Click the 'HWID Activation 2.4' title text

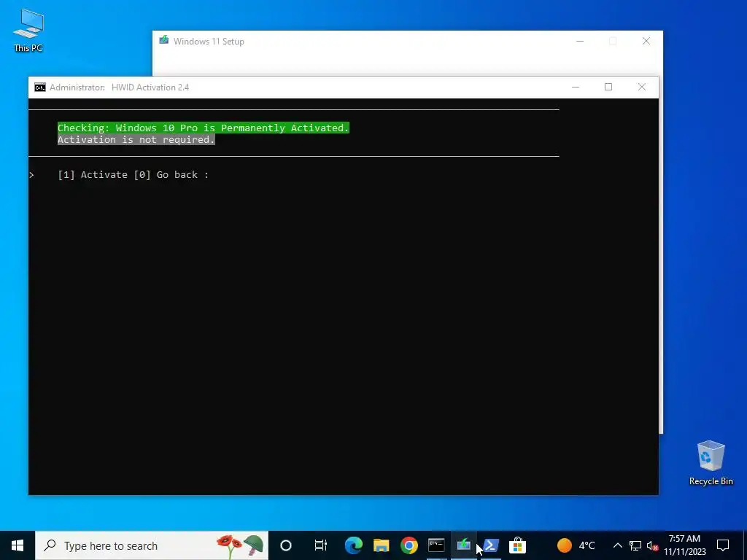pos(150,87)
